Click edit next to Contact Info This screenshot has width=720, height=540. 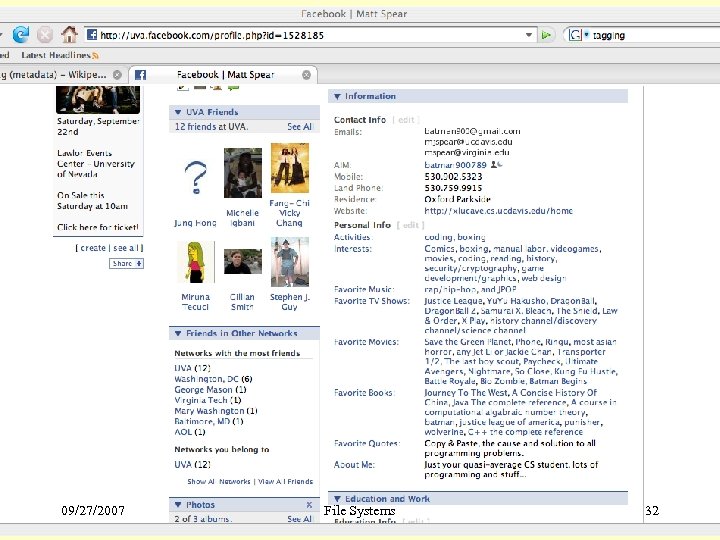(x=406, y=120)
